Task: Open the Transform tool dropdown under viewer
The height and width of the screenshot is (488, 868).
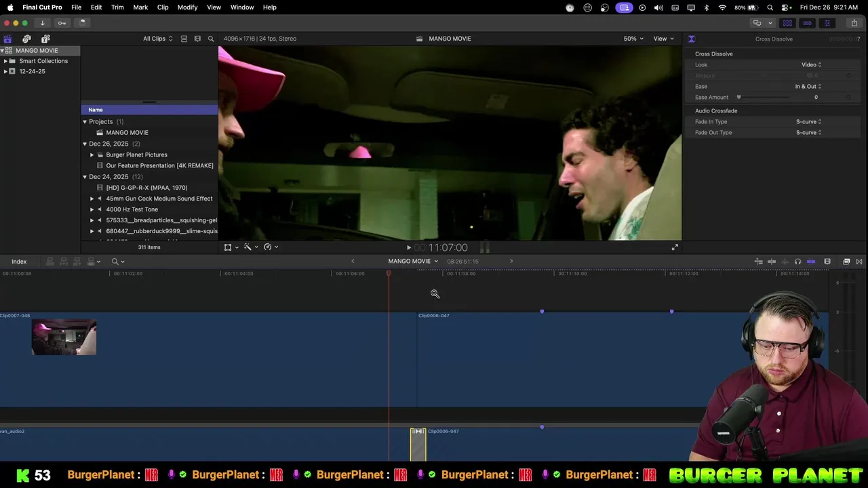Action: point(231,247)
